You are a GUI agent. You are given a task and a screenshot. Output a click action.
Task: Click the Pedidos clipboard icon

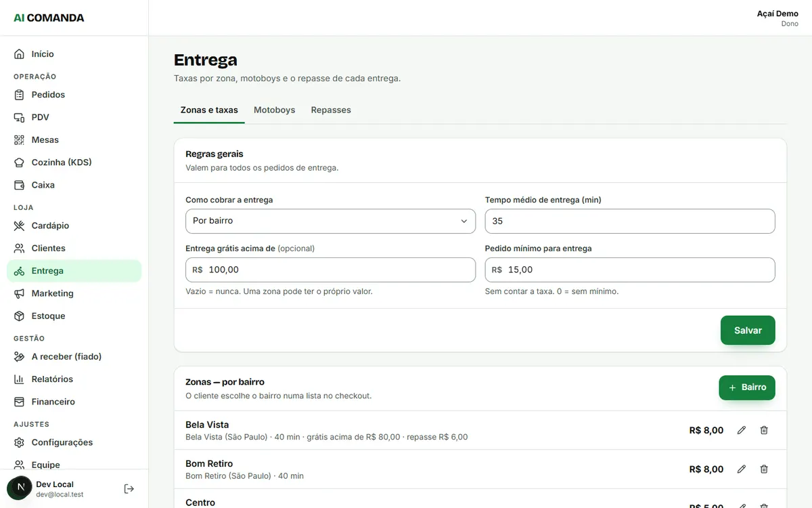coord(19,95)
